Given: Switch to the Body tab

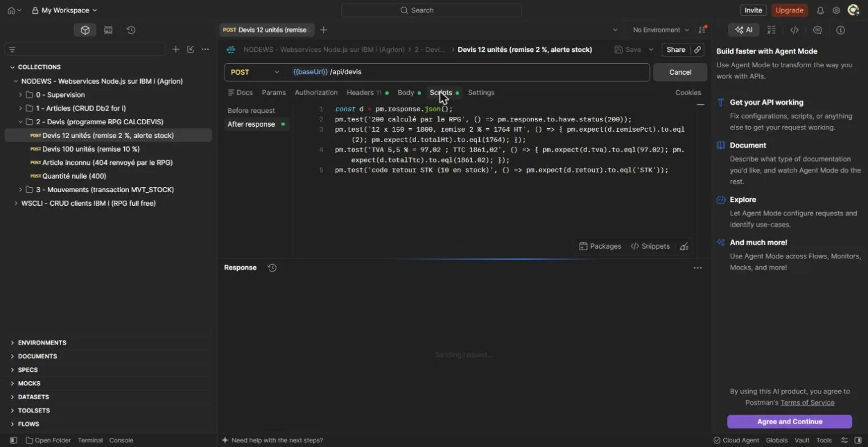Looking at the screenshot, I should 409,92.
